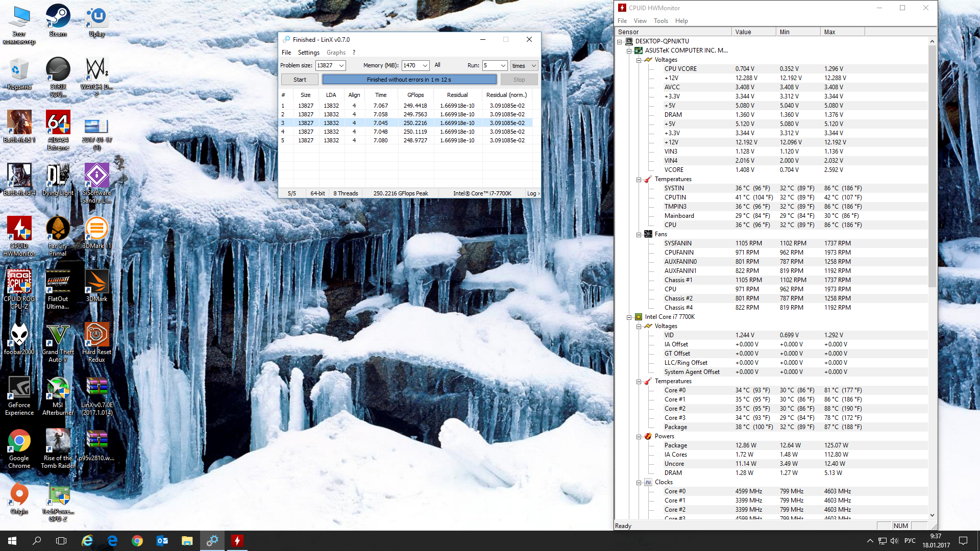Open the Tools menu in HWMonitor
The width and height of the screenshot is (980, 551).
660,21
